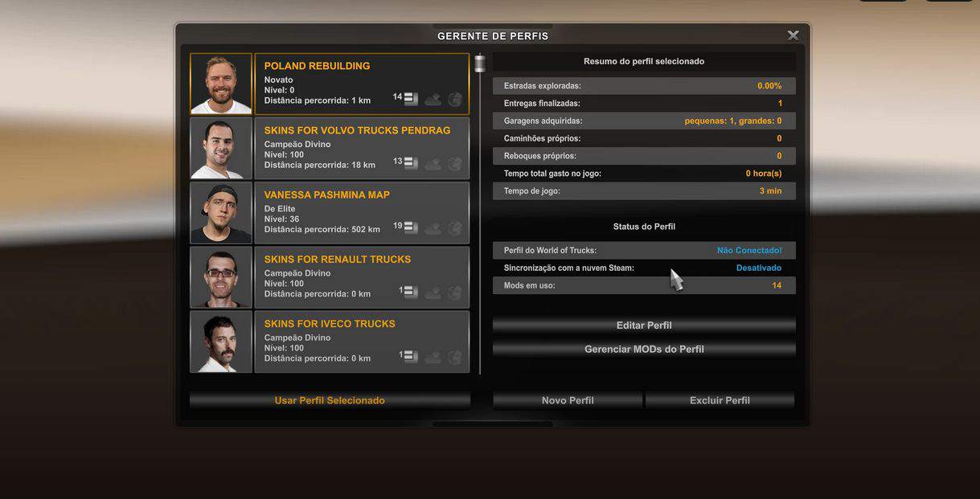Click the profile list scrollbar handle
Viewport: 980px width, 499px height.
480,63
